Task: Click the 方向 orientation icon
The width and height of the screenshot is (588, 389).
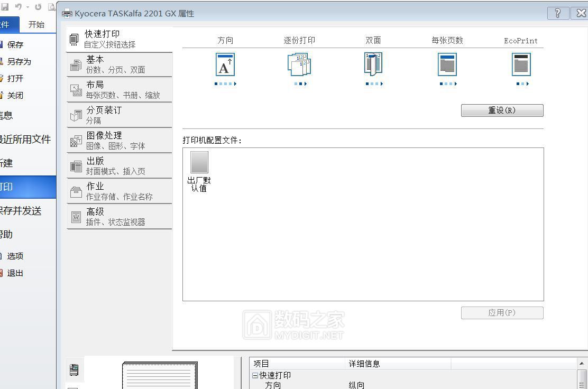Action: (x=225, y=65)
